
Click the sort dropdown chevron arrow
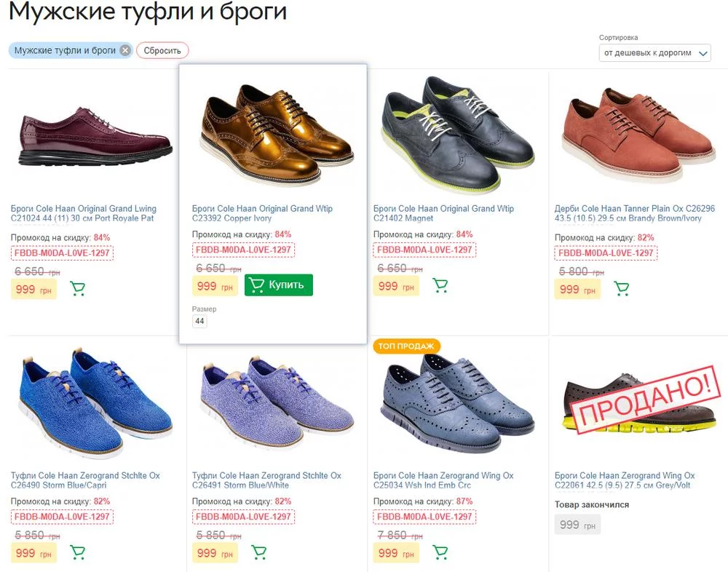703,53
